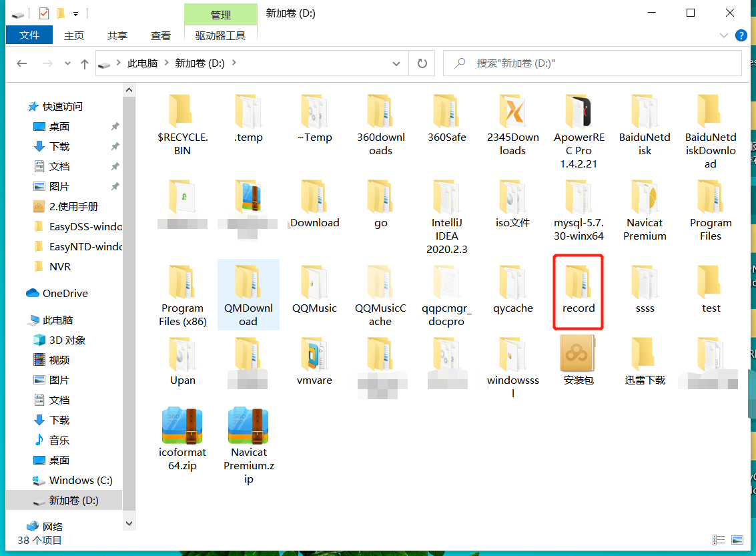Open the 驱动器工具 tab
The image size is (756, 556).
pyautogui.click(x=220, y=35)
